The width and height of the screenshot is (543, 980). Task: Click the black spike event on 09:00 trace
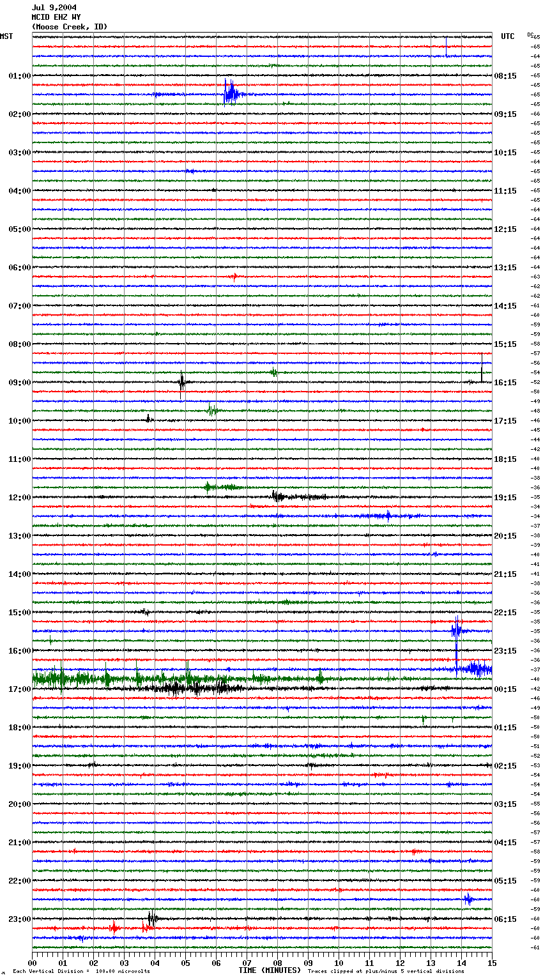[182, 382]
